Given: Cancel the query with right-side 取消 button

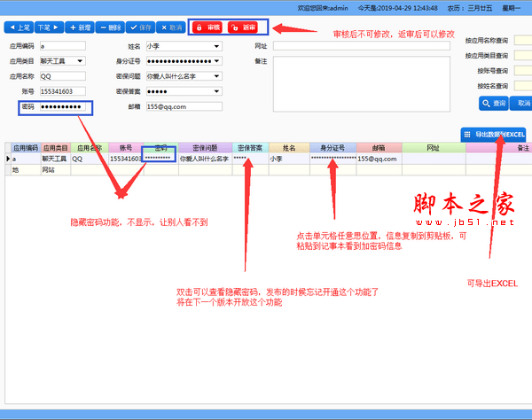Looking at the screenshot, I should click(521, 104).
